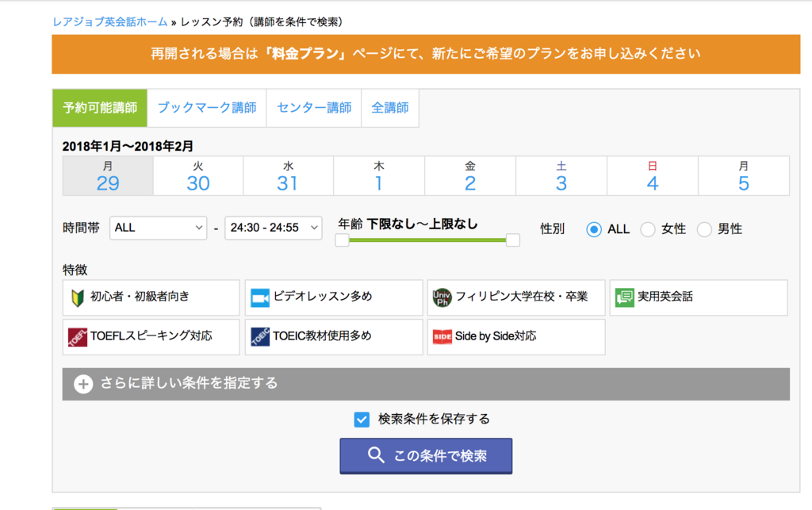Screen dimensions: 812x510
Task: Switch to センター講師 tab
Action: point(314,108)
